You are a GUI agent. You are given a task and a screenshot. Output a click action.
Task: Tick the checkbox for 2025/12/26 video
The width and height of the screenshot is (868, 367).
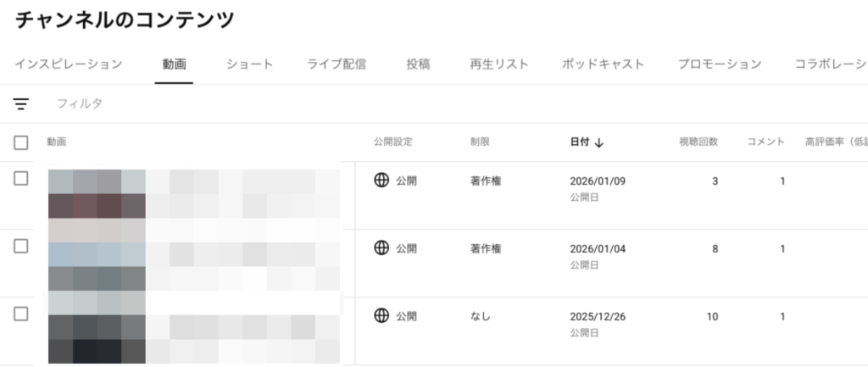[21, 314]
